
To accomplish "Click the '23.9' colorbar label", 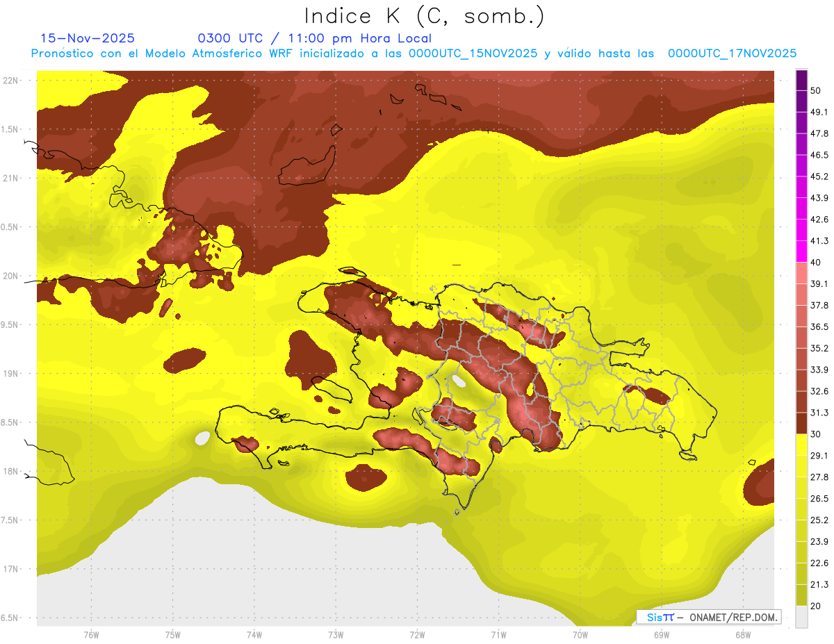I will click(819, 542).
